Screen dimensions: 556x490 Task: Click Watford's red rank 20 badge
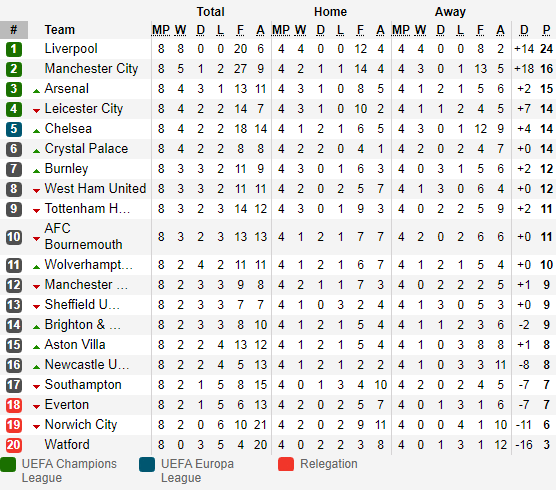pos(14,445)
